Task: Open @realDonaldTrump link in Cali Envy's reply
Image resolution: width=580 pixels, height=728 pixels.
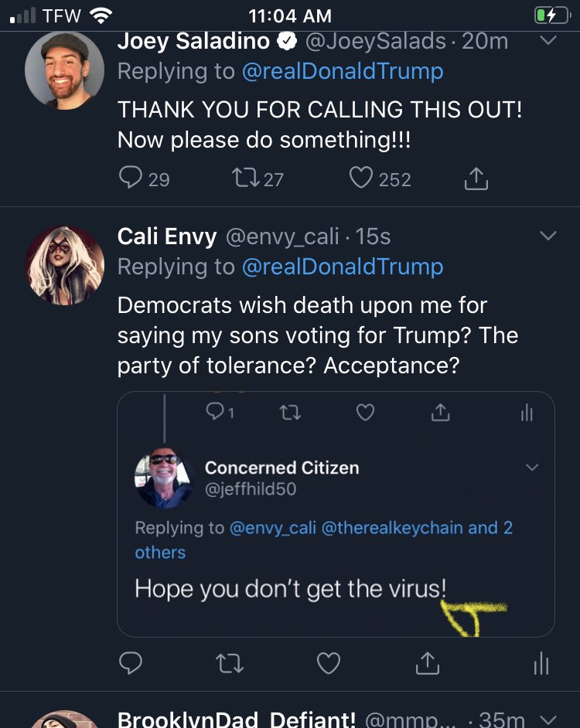Action: tap(343, 267)
